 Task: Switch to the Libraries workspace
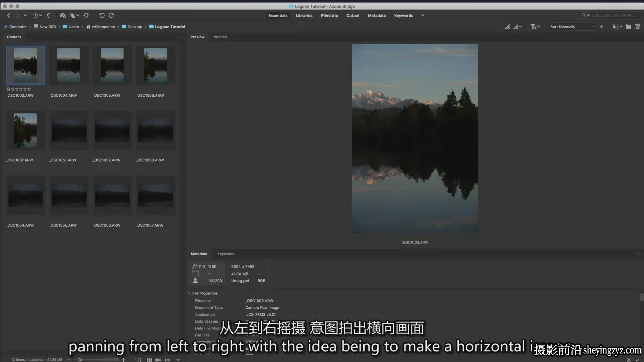[x=304, y=16]
